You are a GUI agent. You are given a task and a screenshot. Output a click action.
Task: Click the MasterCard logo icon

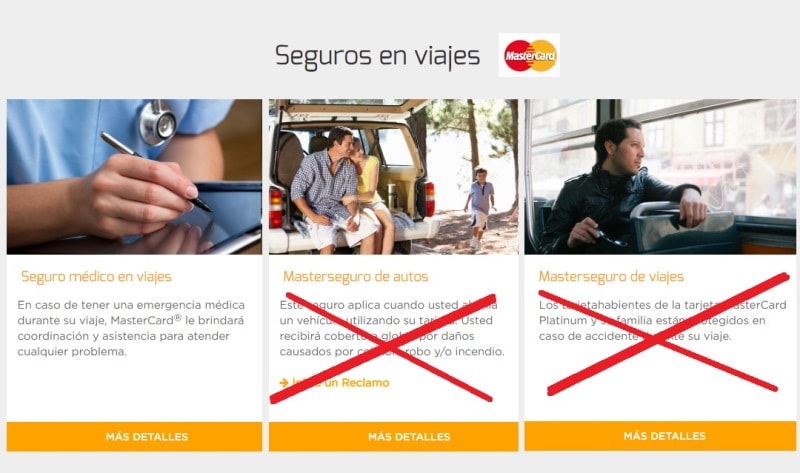click(x=529, y=55)
